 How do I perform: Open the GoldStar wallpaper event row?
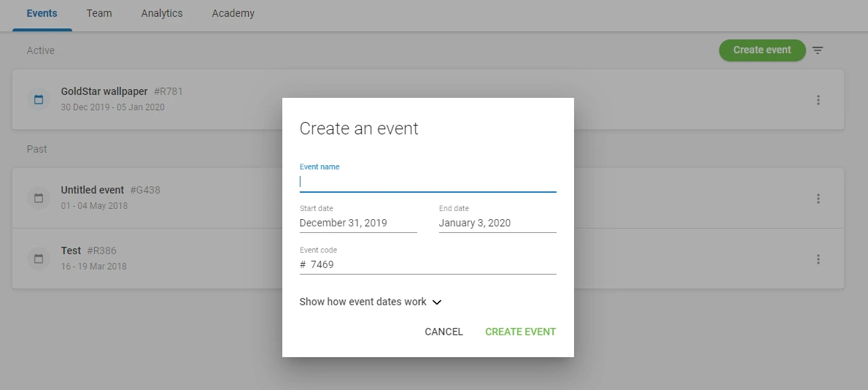(x=428, y=100)
